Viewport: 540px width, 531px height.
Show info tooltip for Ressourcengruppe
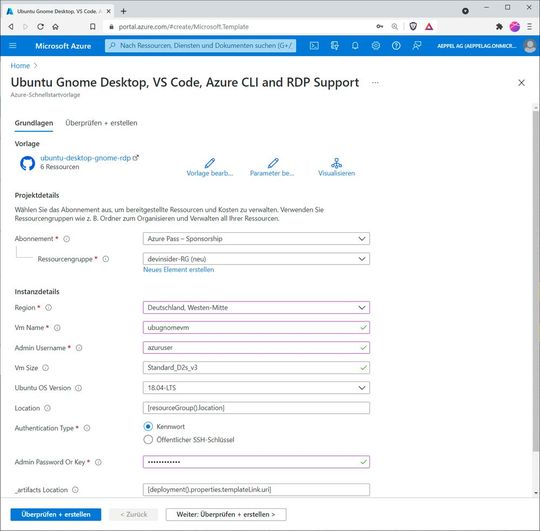[106, 259]
